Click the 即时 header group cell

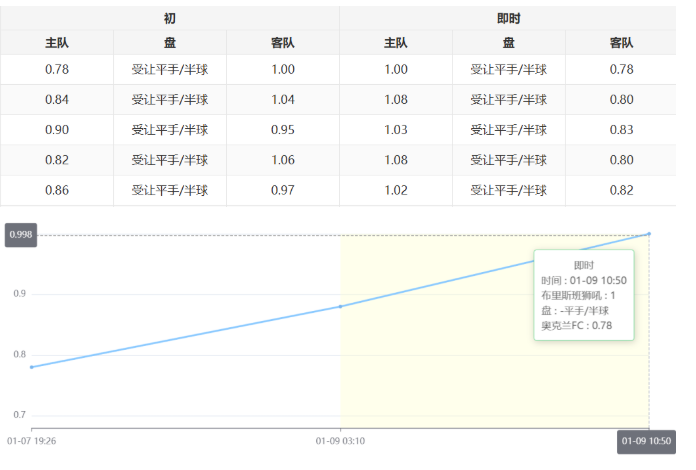pyautogui.click(x=508, y=19)
